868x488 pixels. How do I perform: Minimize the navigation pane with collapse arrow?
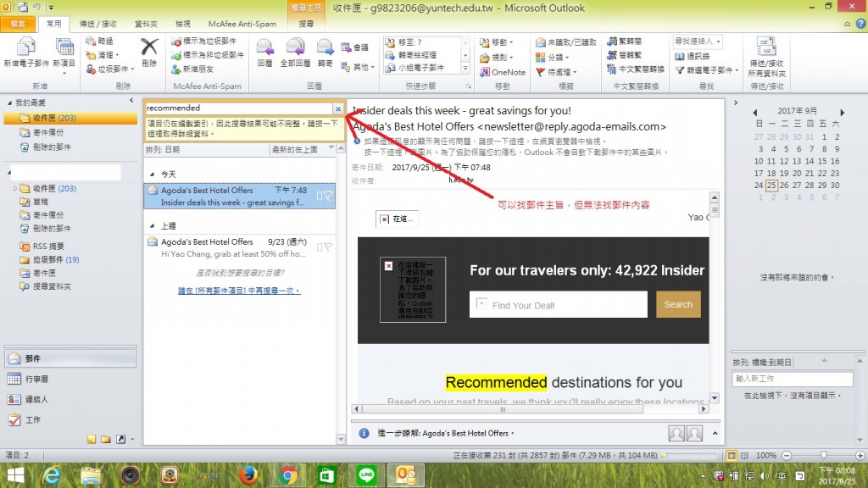[131, 101]
